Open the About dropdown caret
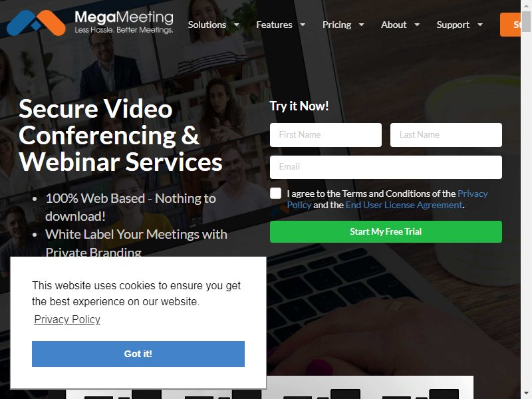Image resolution: width=532 pixels, height=399 pixels. tap(417, 25)
